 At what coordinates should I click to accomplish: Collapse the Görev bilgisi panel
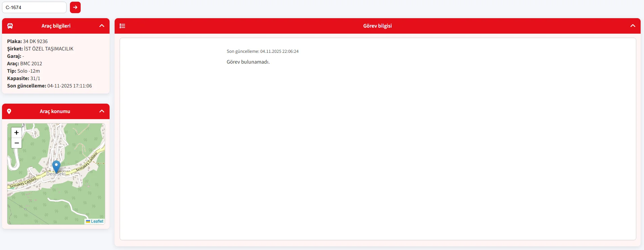[x=633, y=26]
